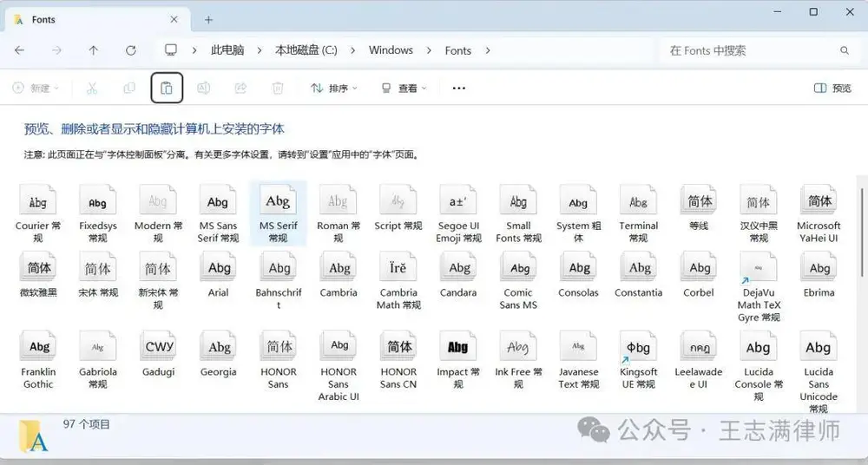The image size is (868, 465).
Task: Select the 汉仪中黑 常规 font
Action: pyautogui.click(x=759, y=213)
